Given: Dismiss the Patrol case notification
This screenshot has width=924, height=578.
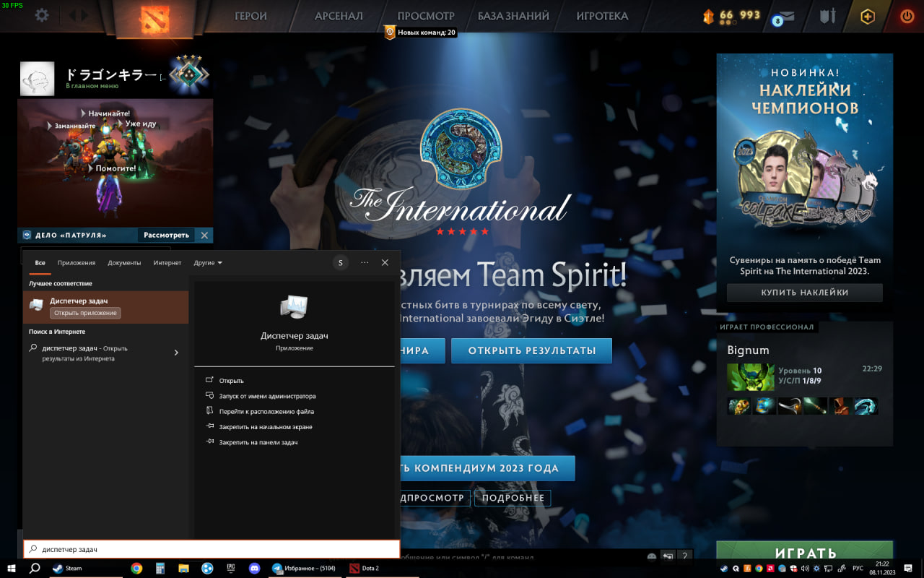Looking at the screenshot, I should 204,236.
